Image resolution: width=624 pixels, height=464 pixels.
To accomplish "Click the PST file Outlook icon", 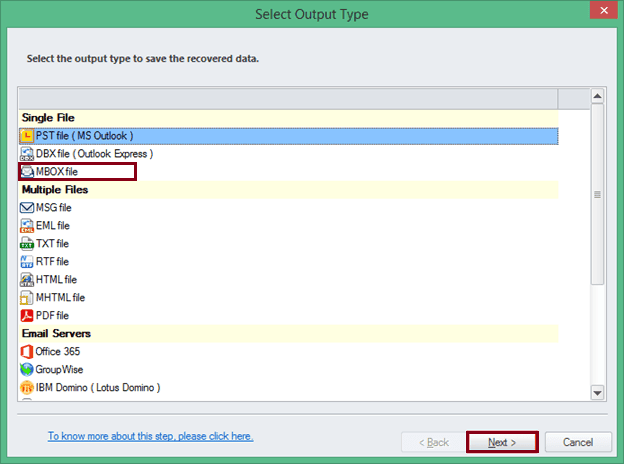I will [x=27, y=136].
